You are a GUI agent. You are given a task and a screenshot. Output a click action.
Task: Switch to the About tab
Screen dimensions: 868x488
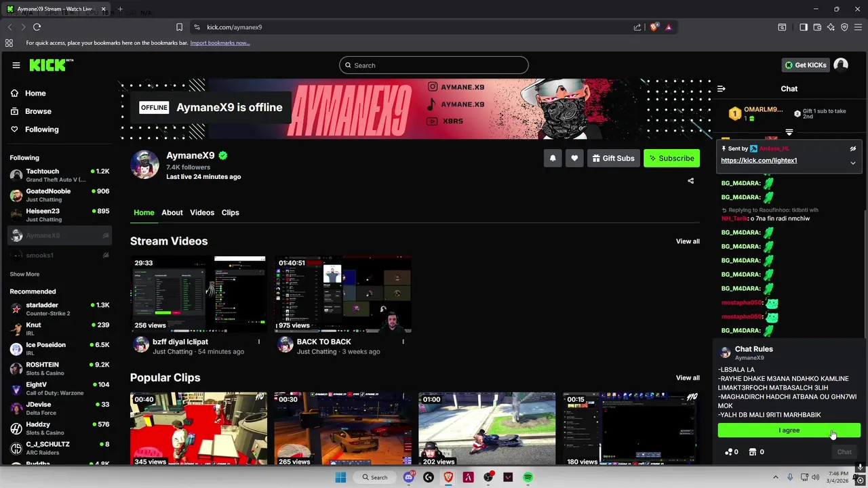click(172, 212)
